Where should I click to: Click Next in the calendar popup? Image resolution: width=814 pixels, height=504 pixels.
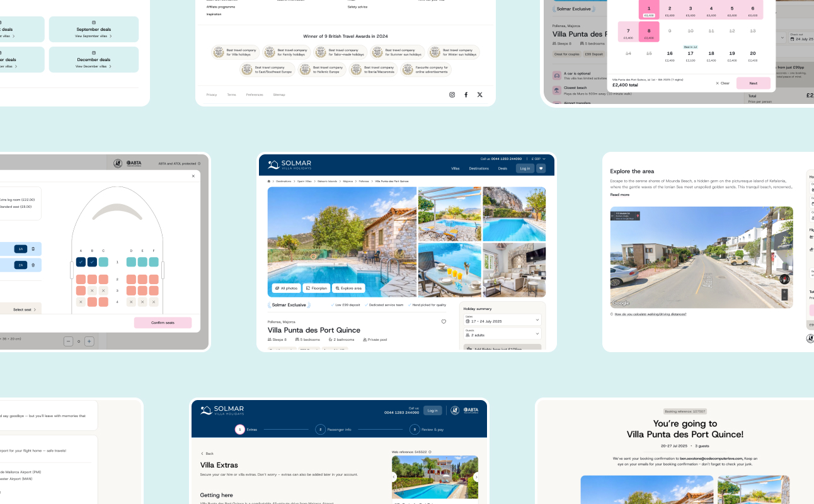(754, 83)
